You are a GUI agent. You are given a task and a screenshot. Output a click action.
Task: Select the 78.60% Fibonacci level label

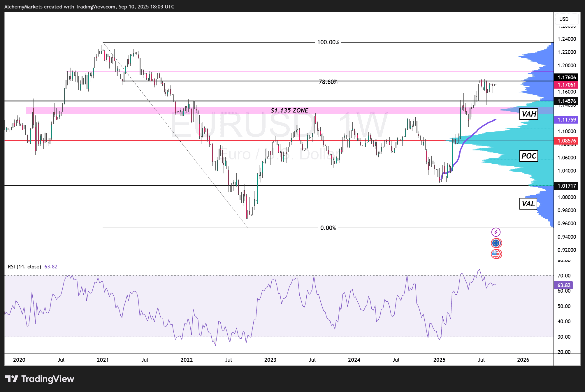click(328, 82)
